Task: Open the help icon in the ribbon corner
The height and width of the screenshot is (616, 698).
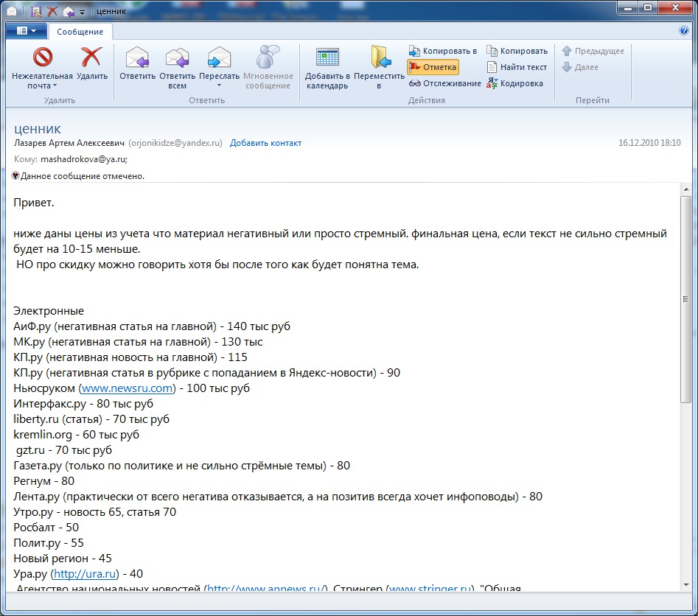Action: click(x=683, y=31)
